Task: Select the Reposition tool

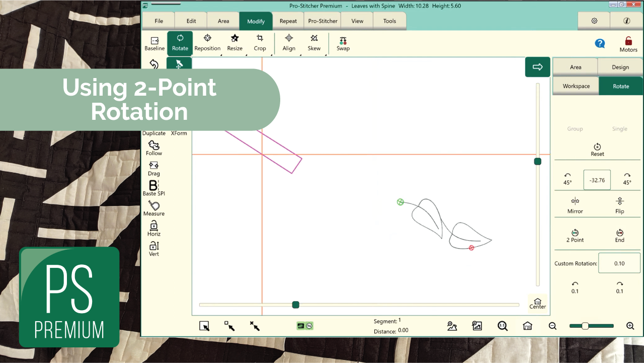Action: [x=207, y=42]
